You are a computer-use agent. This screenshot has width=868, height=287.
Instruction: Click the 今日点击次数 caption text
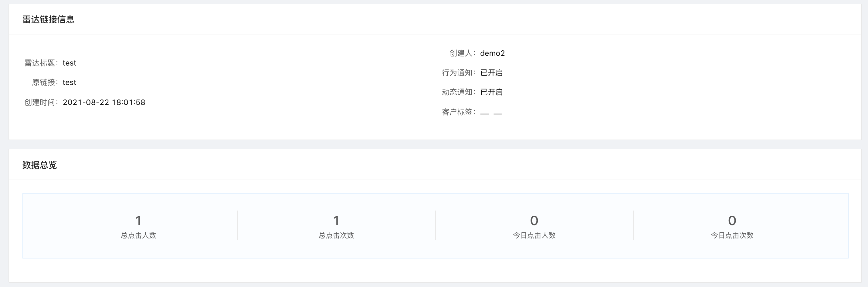732,235
